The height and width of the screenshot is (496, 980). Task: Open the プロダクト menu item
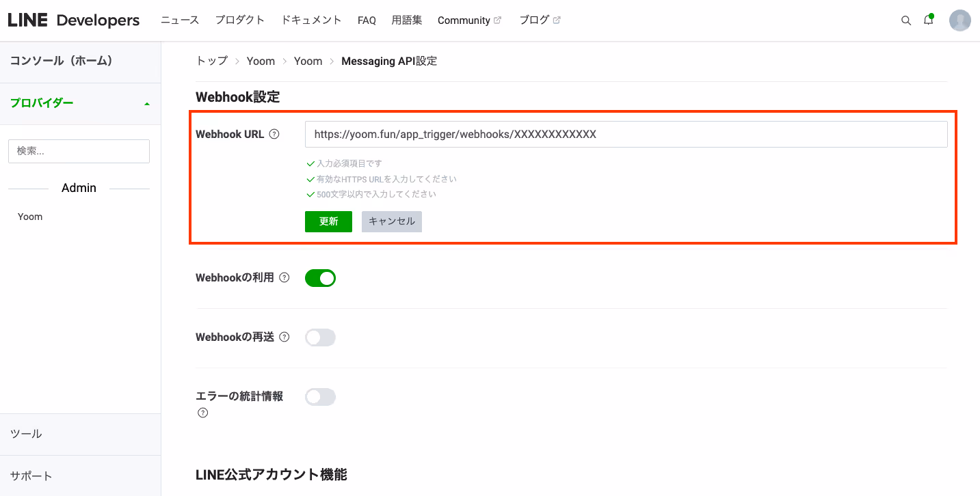tap(240, 20)
